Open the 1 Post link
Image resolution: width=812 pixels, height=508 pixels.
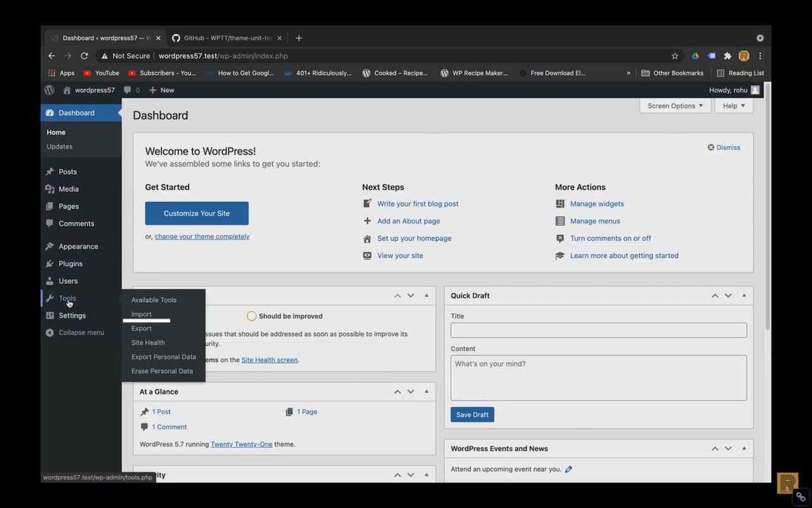click(161, 412)
